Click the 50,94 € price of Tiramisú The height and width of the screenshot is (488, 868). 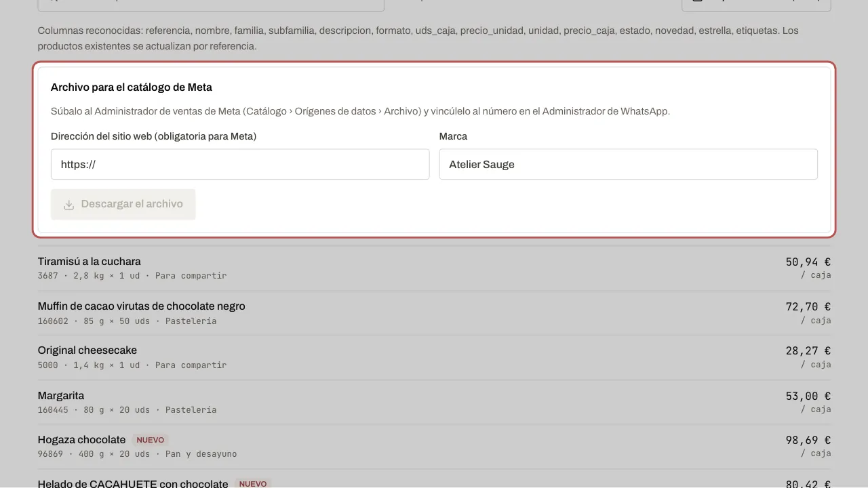coord(808,262)
